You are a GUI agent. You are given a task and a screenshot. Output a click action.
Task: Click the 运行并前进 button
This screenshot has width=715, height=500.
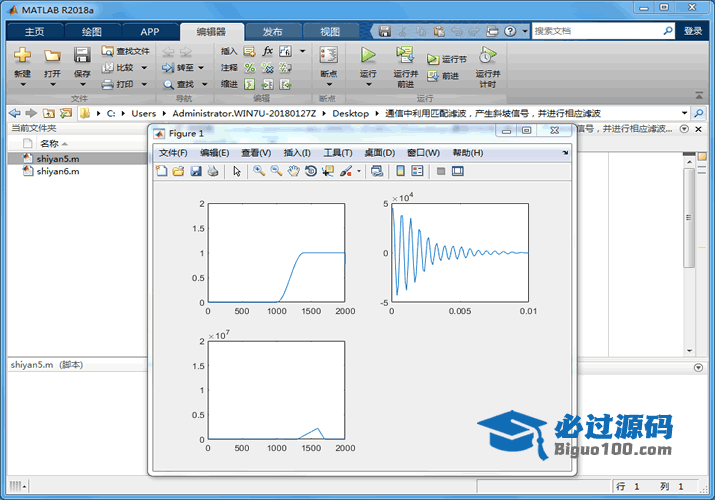[405, 67]
